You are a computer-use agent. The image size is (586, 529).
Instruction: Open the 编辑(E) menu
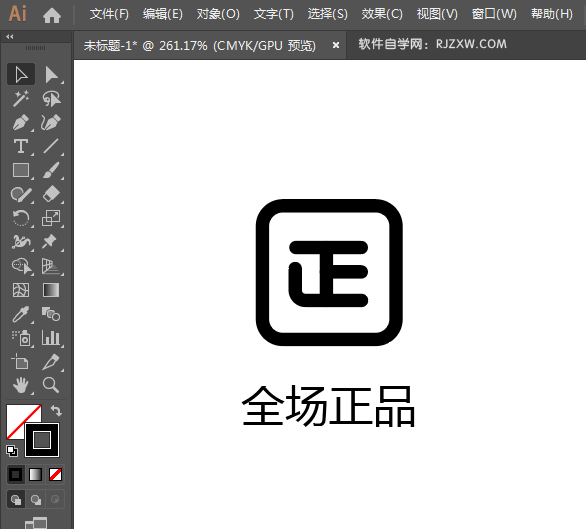(x=163, y=14)
